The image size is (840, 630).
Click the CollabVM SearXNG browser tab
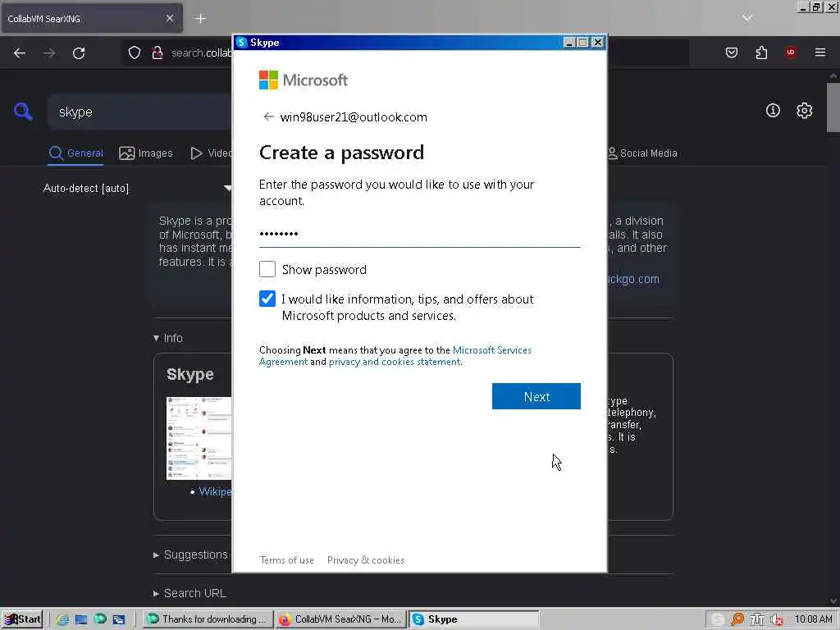(91, 19)
